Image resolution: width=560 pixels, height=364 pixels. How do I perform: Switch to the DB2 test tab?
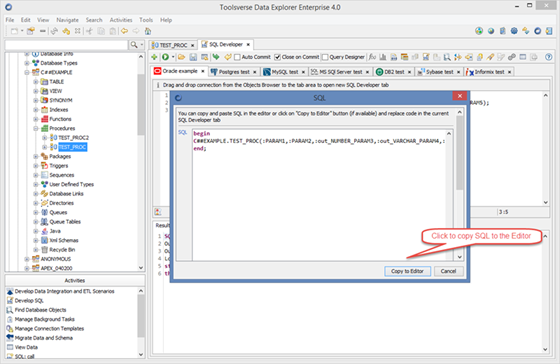(x=394, y=72)
